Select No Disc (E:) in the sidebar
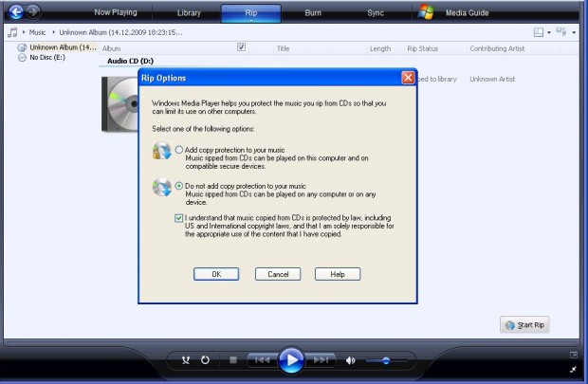 47,58
